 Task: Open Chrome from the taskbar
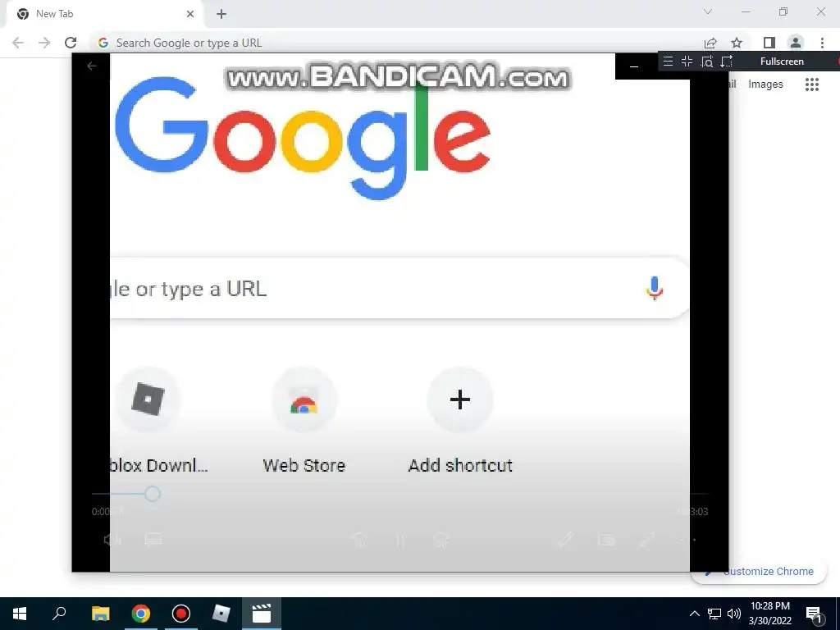[141, 614]
